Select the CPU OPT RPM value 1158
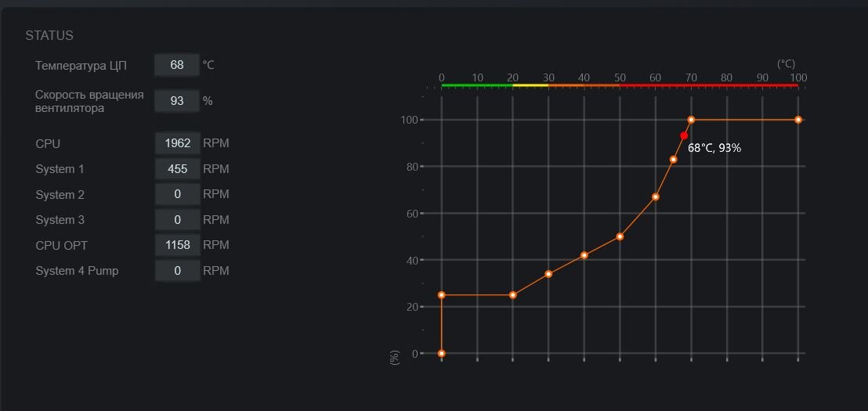The image size is (868, 411). pos(177,245)
